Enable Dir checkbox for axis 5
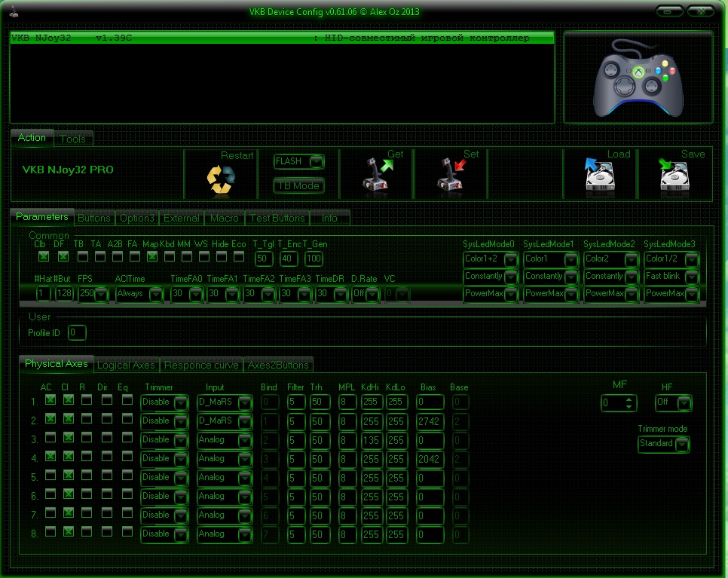 tap(107, 476)
